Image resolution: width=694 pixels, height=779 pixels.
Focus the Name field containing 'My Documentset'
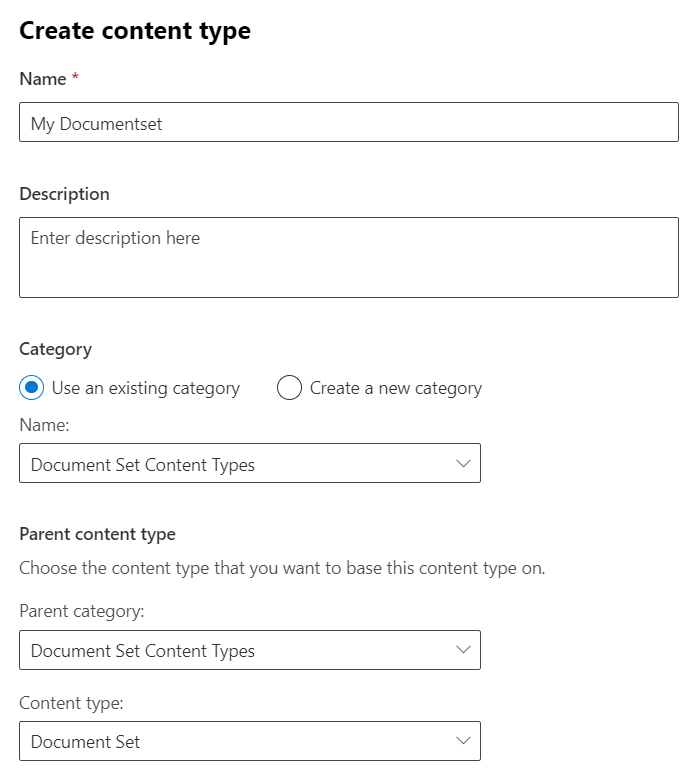click(x=348, y=124)
